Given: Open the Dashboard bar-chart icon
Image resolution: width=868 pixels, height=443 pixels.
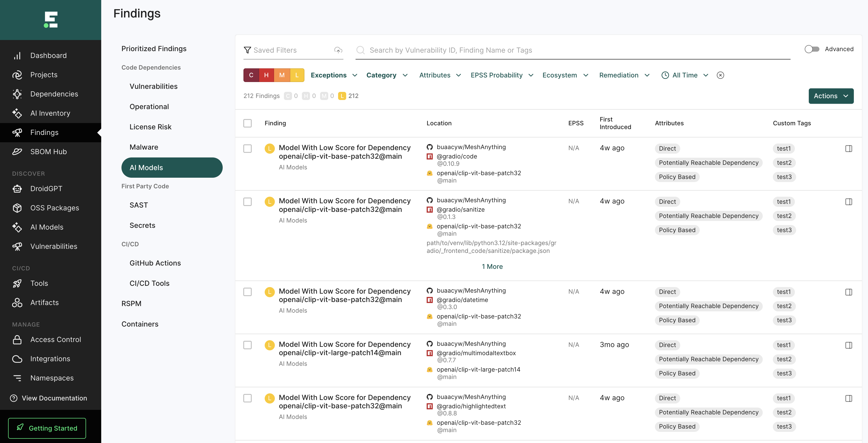Looking at the screenshot, I should tap(17, 56).
